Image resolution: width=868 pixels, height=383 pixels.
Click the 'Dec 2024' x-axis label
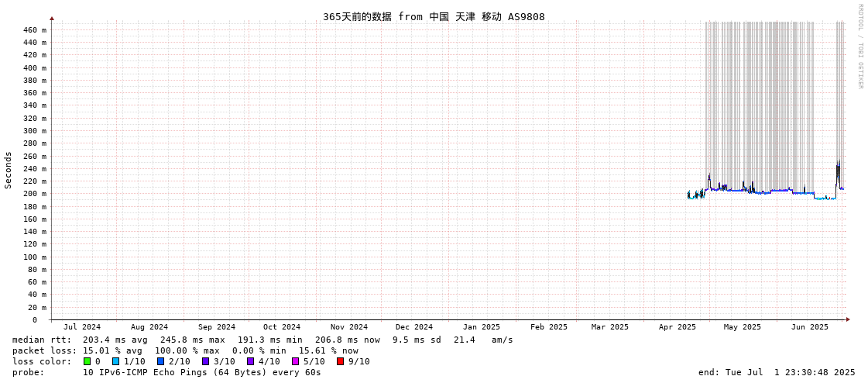click(x=414, y=327)
